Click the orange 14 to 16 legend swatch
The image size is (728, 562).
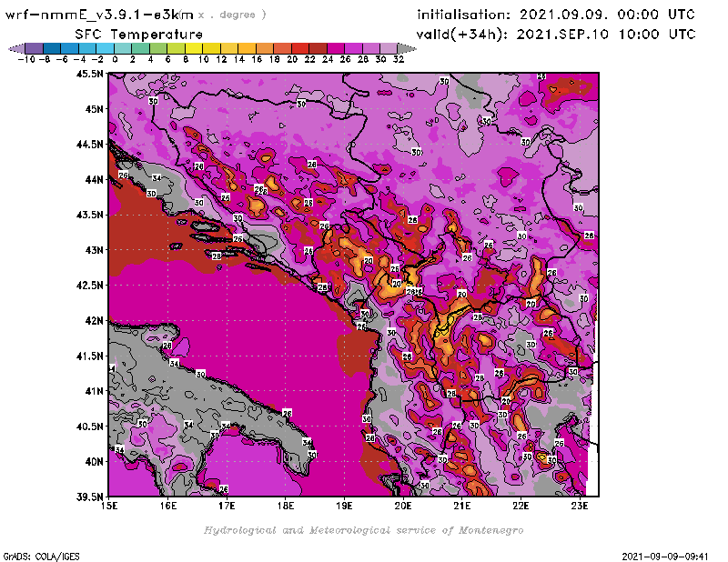pyautogui.click(x=247, y=48)
